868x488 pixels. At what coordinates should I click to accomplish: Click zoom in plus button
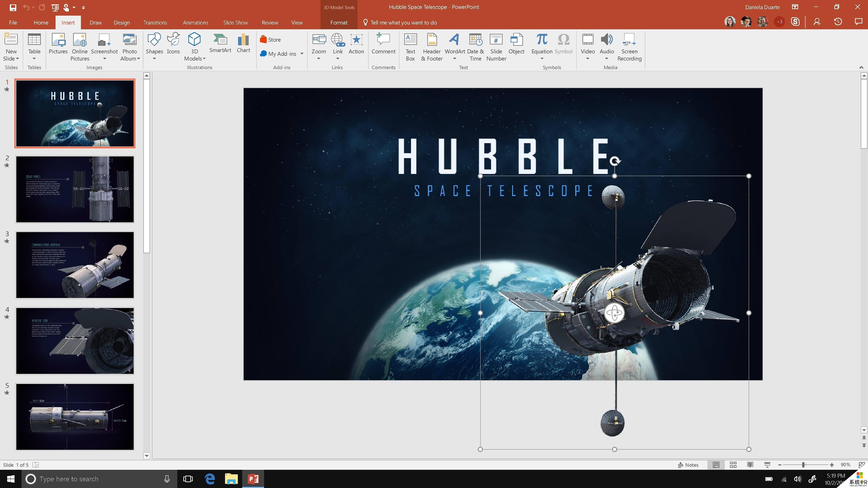(832, 465)
